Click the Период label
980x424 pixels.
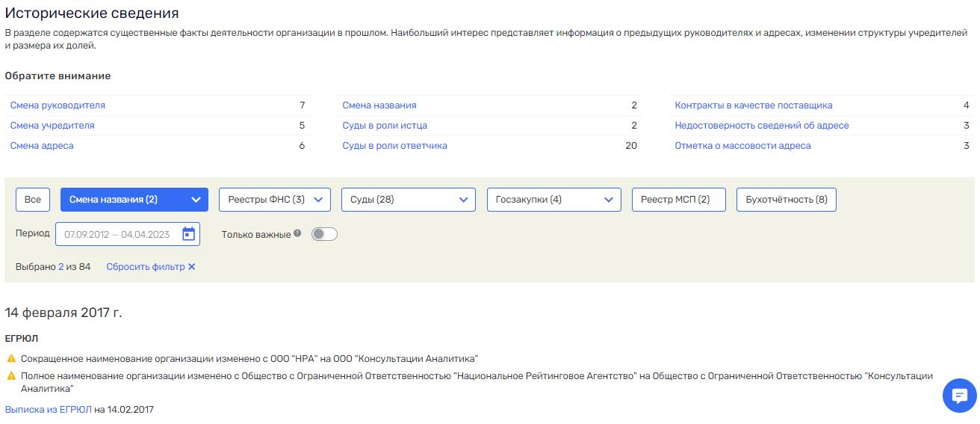32,233
